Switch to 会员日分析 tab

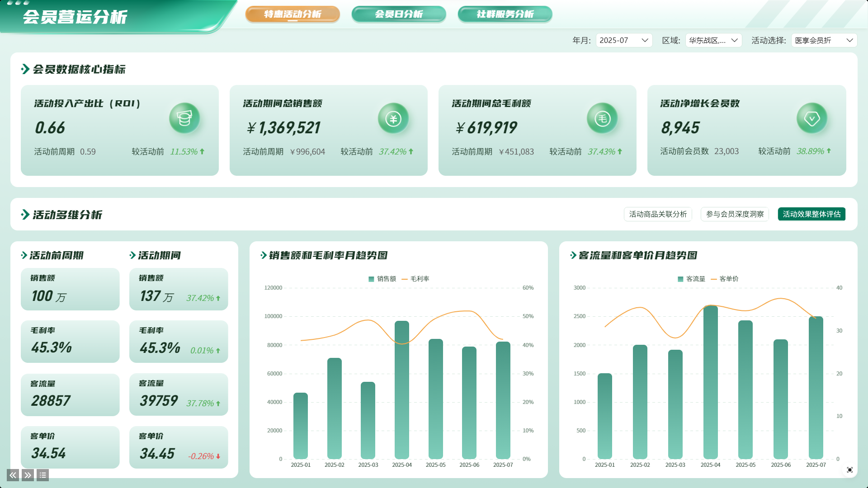[x=398, y=14]
